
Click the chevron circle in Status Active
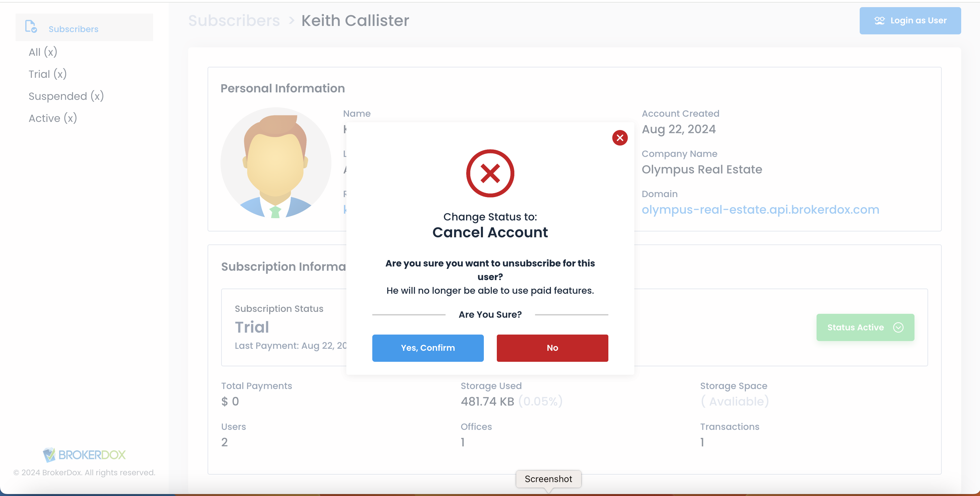pyautogui.click(x=898, y=327)
